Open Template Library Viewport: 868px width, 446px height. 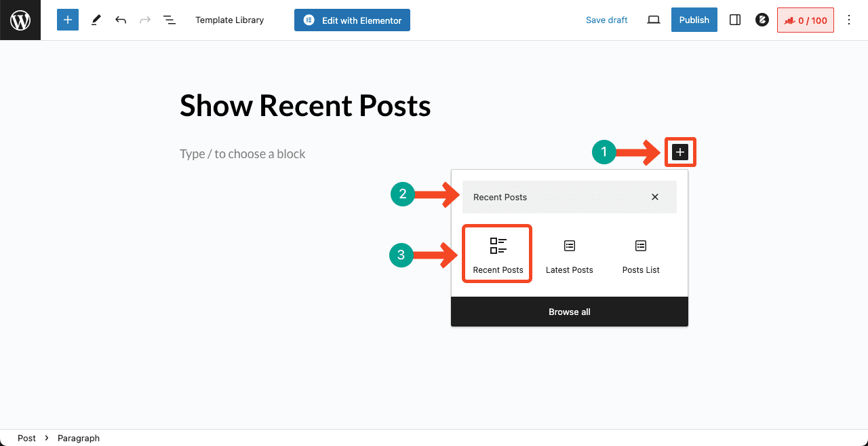pyautogui.click(x=229, y=20)
